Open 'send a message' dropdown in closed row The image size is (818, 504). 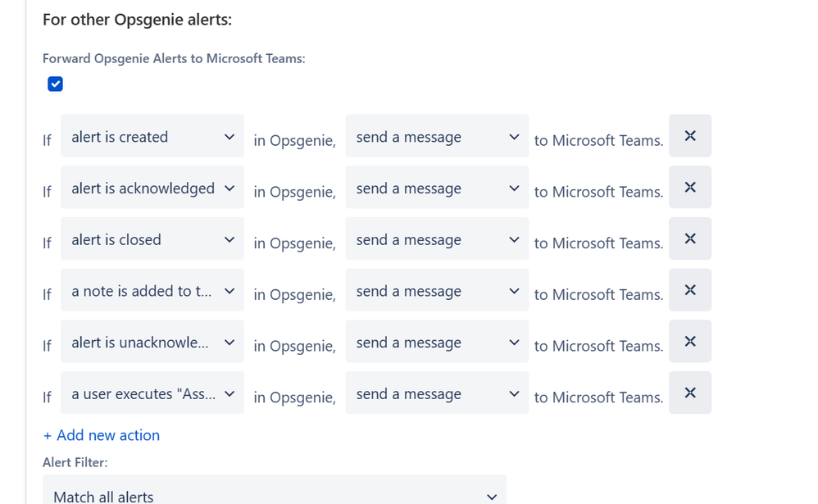(437, 238)
